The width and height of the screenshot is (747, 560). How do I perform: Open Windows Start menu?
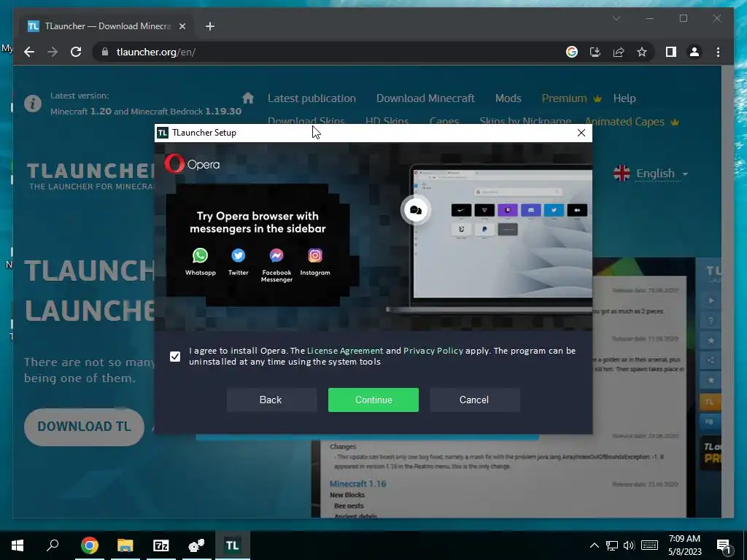tap(18, 545)
